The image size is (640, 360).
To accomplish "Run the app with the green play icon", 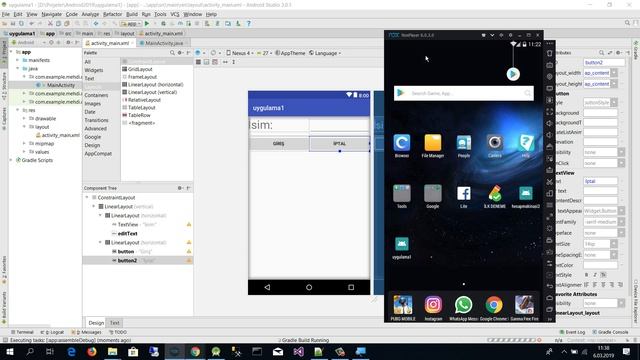I will coord(147,24).
